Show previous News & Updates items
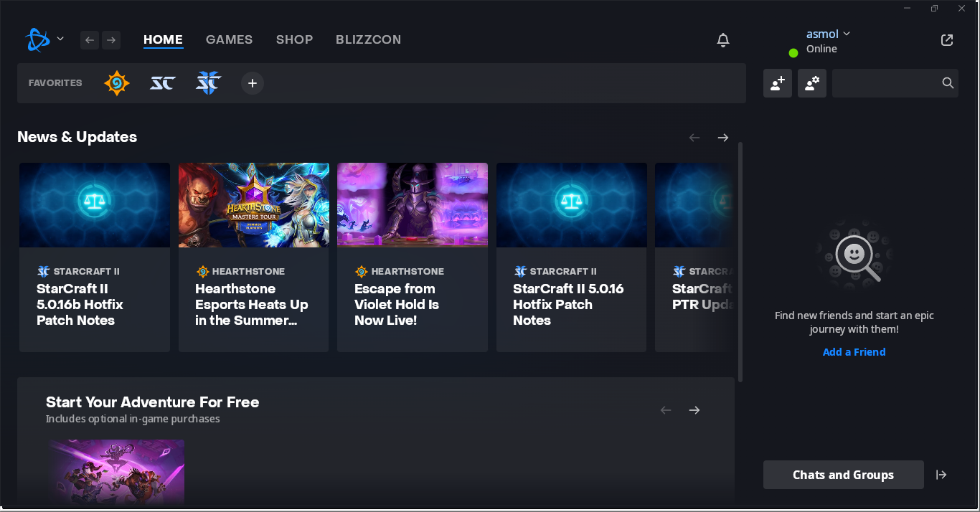The width and height of the screenshot is (980, 512). pos(694,138)
